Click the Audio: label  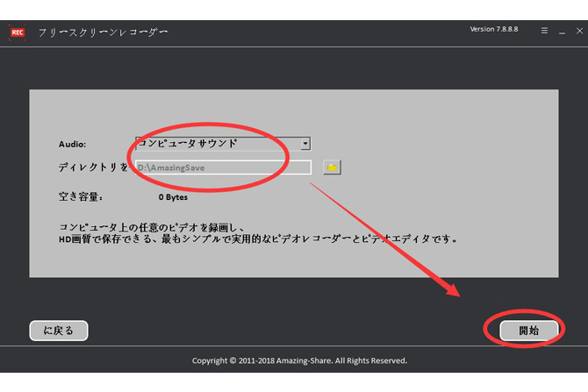pos(72,145)
